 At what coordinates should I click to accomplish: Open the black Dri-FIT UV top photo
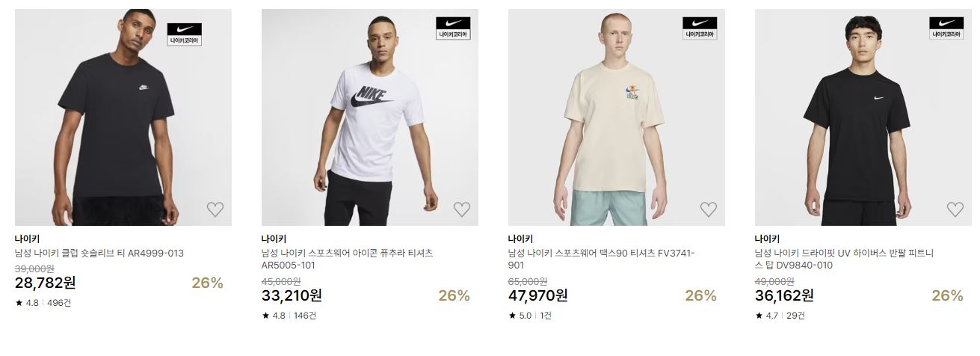[x=863, y=117]
